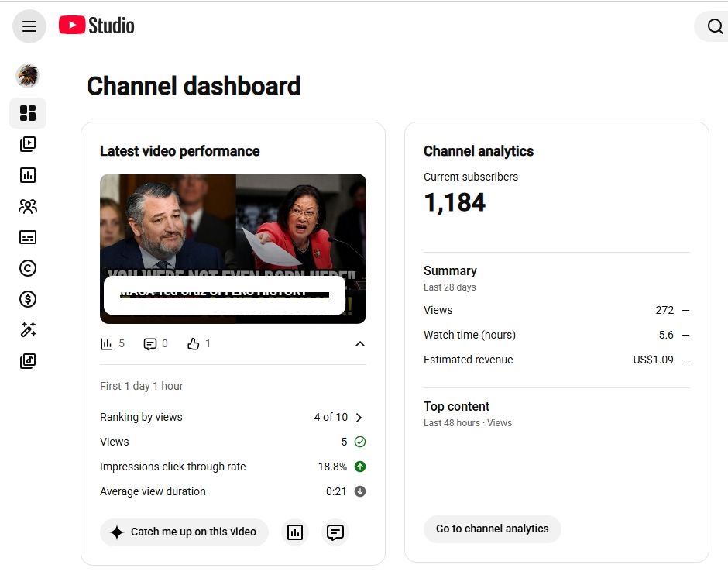Screen dimensions: 728x575
Task: Click the Channel dashboard heading
Action: coord(194,86)
